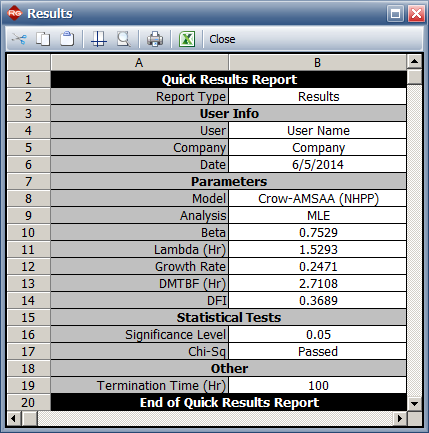Select the Company value in column B

click(x=317, y=147)
